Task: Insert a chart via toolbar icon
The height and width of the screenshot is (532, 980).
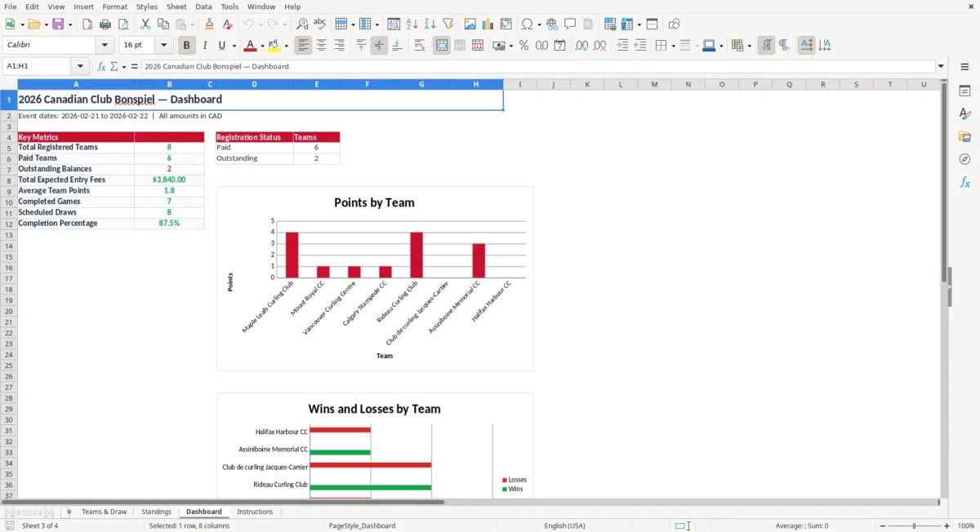Action: 488,24
